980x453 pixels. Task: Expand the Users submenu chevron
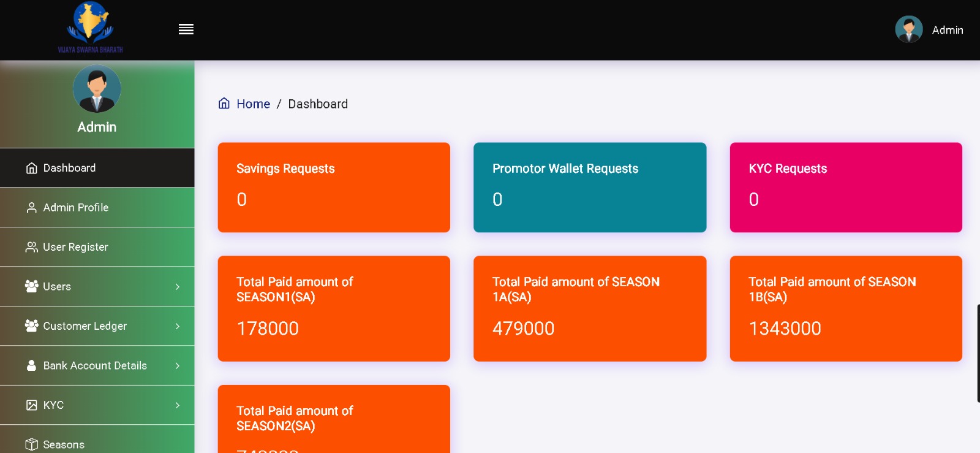(178, 287)
